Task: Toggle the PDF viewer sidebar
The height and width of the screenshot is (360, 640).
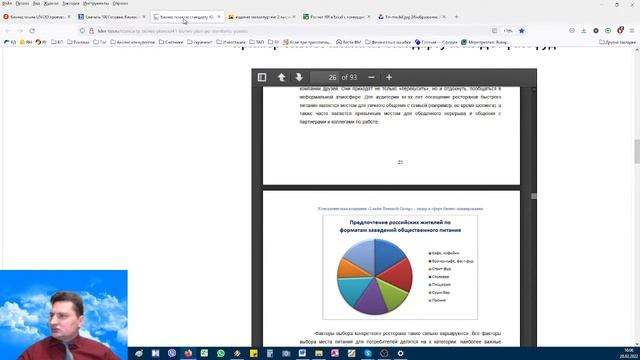Action: [x=262, y=77]
